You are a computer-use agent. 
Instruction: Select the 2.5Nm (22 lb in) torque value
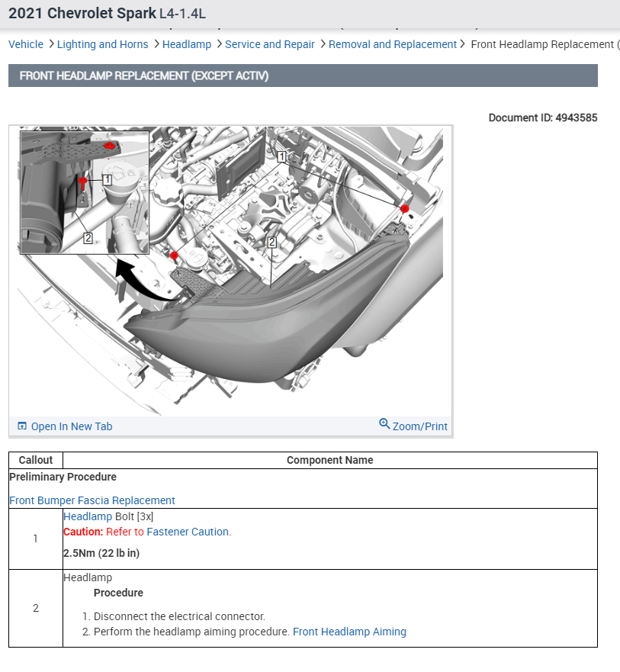coord(101,553)
